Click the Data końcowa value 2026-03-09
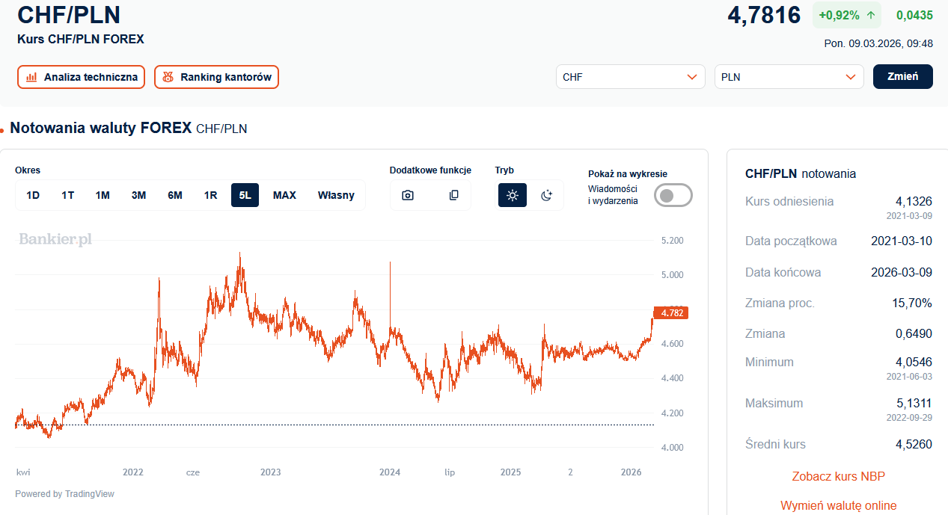 (901, 273)
